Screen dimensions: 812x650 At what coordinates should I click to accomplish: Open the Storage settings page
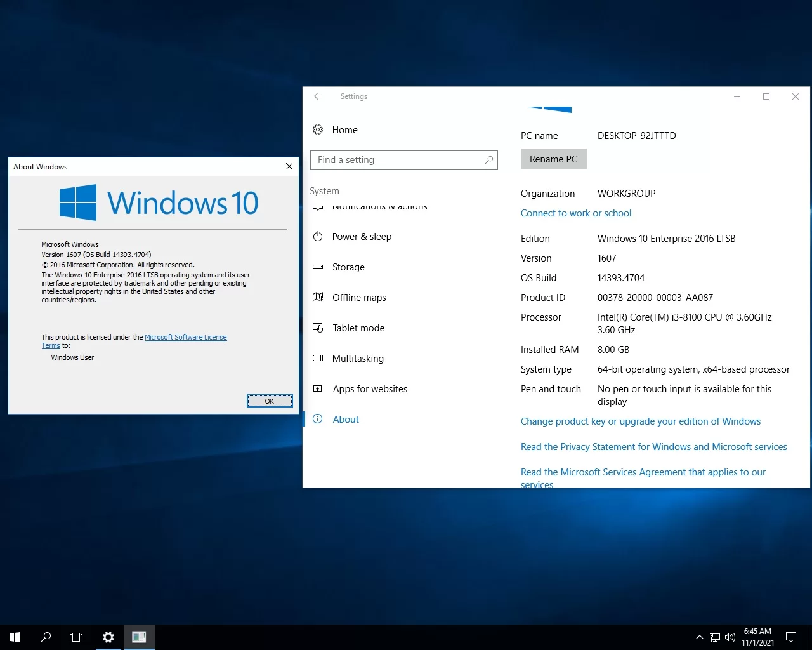[348, 267]
